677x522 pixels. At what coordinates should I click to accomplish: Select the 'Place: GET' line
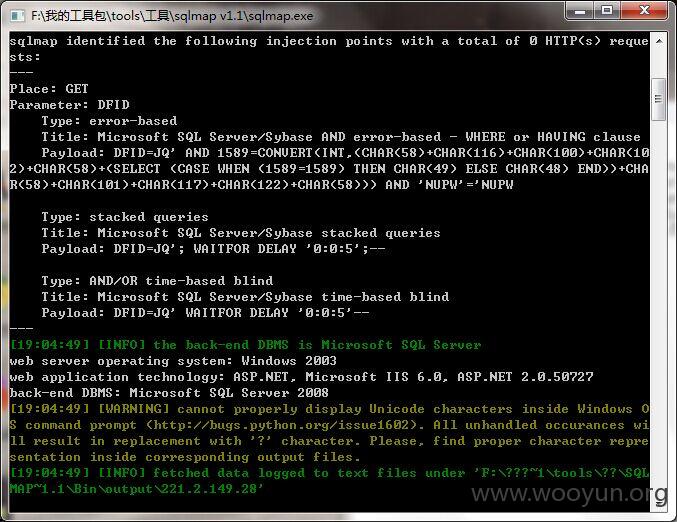pos(49,89)
